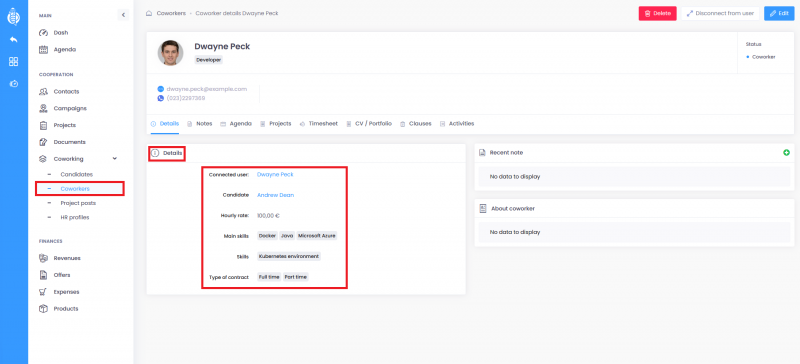Viewport: 800px width, 364px height.
Task: Click the Expenses cart icon
Action: click(x=43, y=292)
